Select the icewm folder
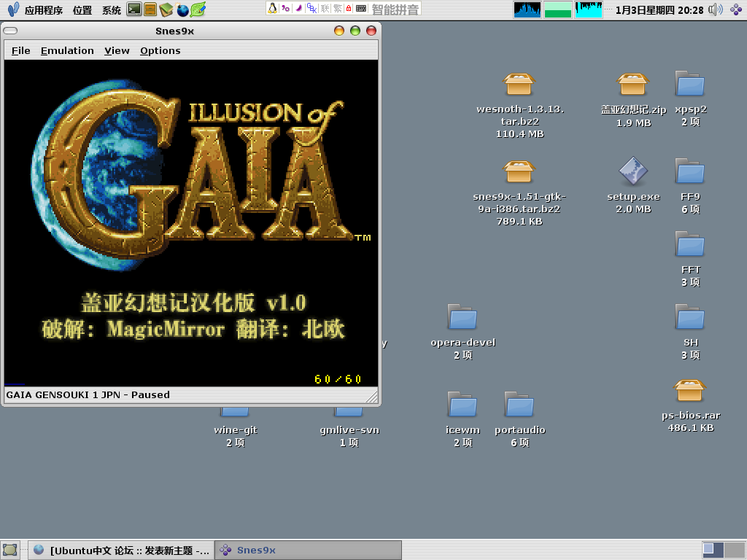Image resolution: width=747 pixels, height=560 pixels. click(x=462, y=404)
